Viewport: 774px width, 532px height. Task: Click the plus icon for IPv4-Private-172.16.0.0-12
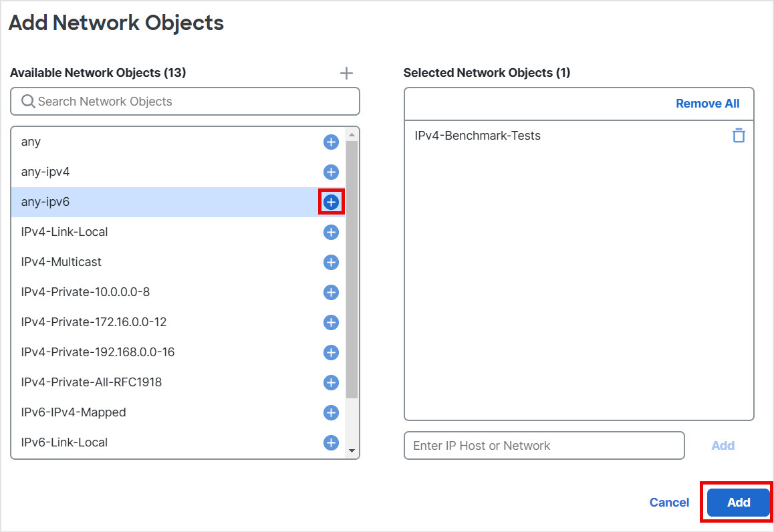click(x=330, y=322)
